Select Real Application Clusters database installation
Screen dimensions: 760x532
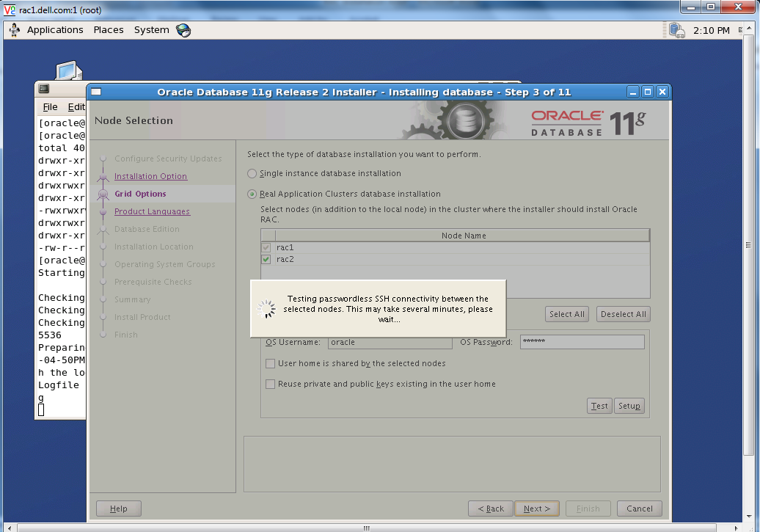(x=252, y=194)
